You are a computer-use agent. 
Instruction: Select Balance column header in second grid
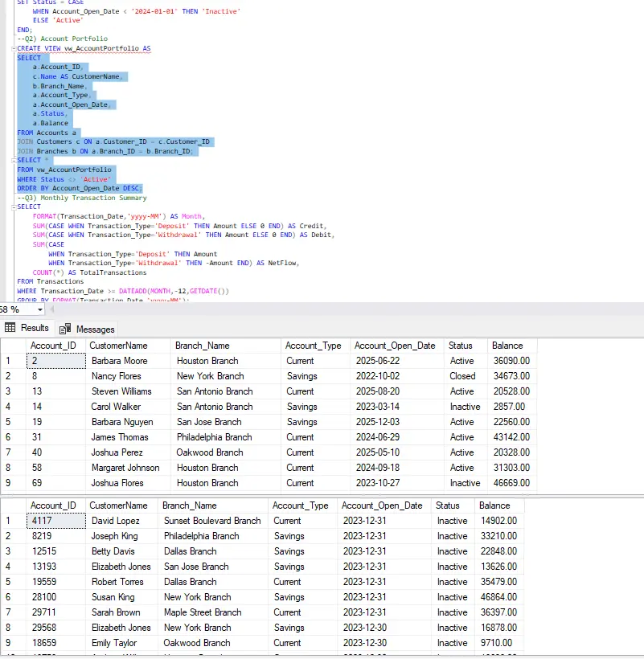(x=499, y=506)
